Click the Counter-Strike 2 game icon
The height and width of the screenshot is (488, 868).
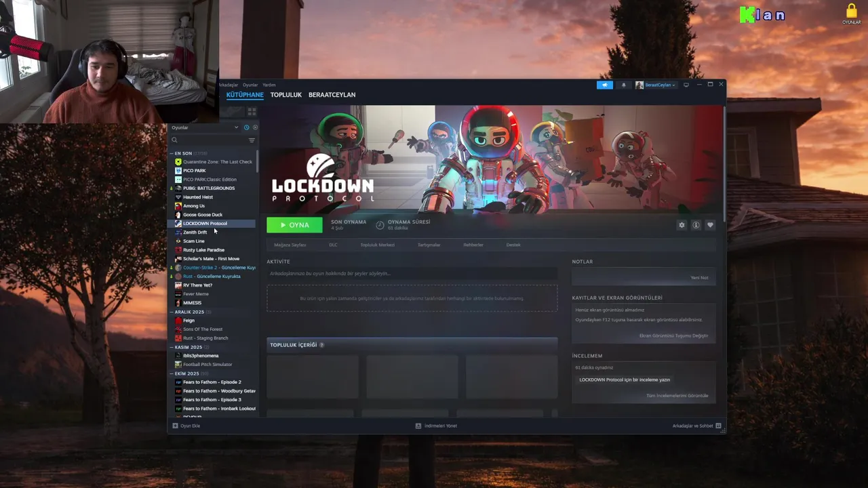(x=178, y=268)
